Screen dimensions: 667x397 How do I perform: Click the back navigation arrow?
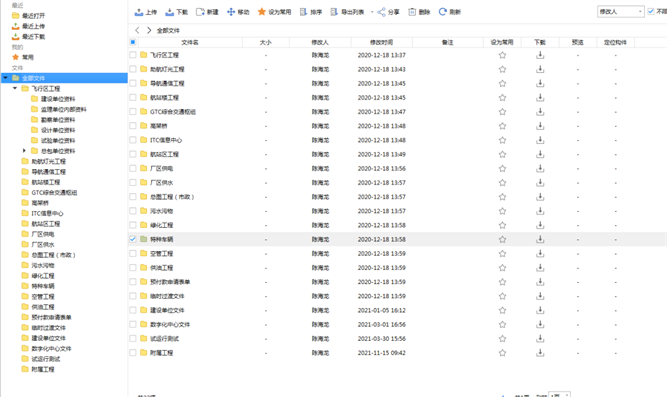[x=137, y=30]
